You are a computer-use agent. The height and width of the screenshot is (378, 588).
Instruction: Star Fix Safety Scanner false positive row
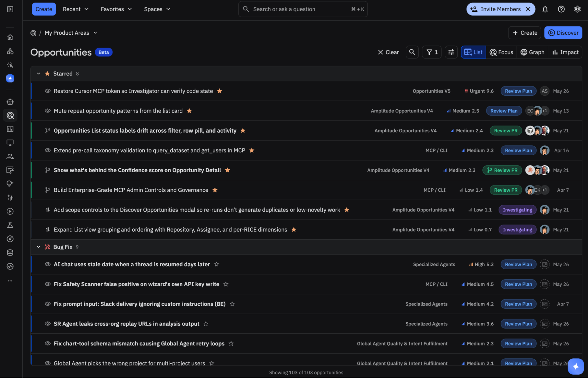click(226, 284)
